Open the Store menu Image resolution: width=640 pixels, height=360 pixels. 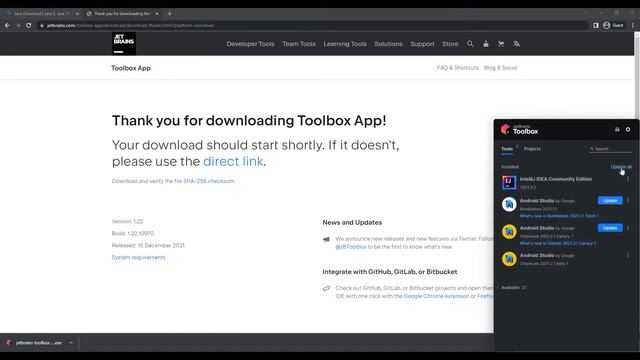point(450,44)
